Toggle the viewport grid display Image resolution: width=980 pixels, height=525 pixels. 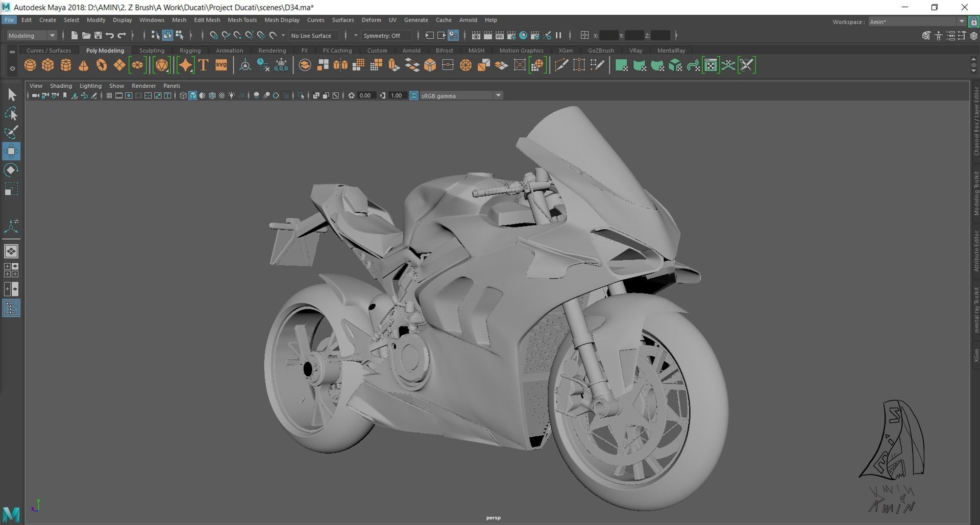(109, 95)
